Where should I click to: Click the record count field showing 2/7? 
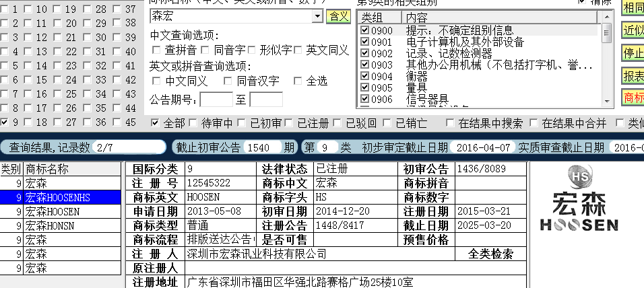(129, 147)
